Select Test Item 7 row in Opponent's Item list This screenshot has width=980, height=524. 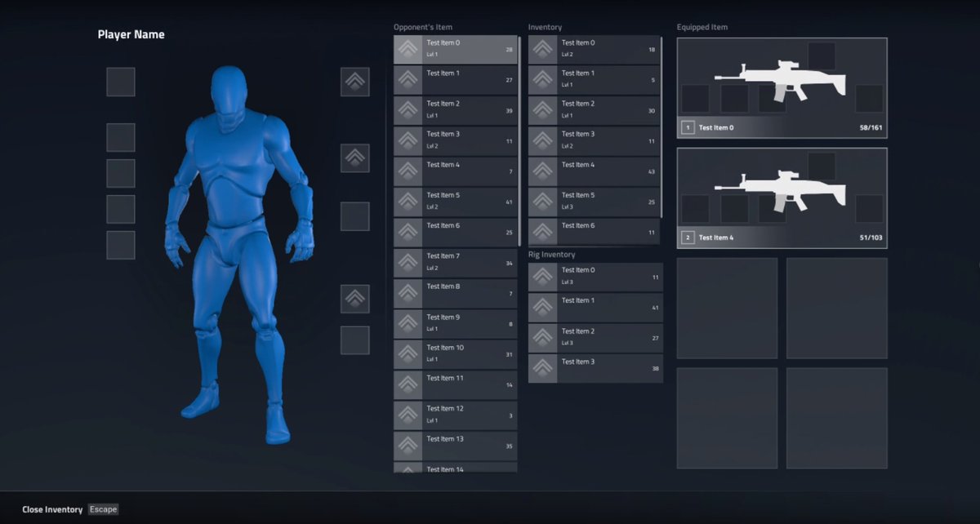455,263
